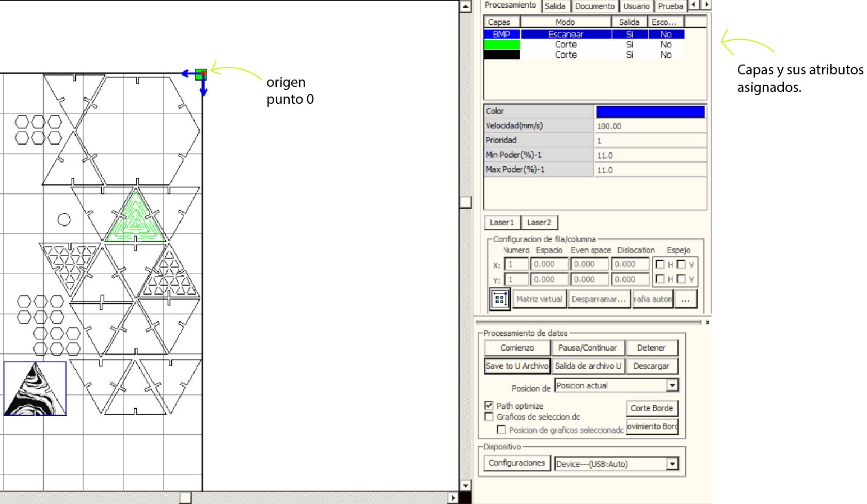Open the Posicion actual dropdown
Viewport: 867px width, 504px height.
672,386
